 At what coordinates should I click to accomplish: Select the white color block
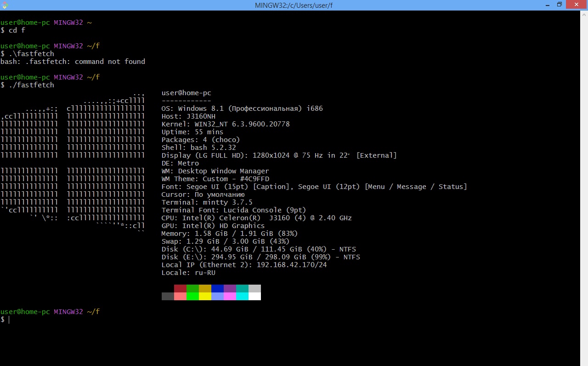pos(254,296)
